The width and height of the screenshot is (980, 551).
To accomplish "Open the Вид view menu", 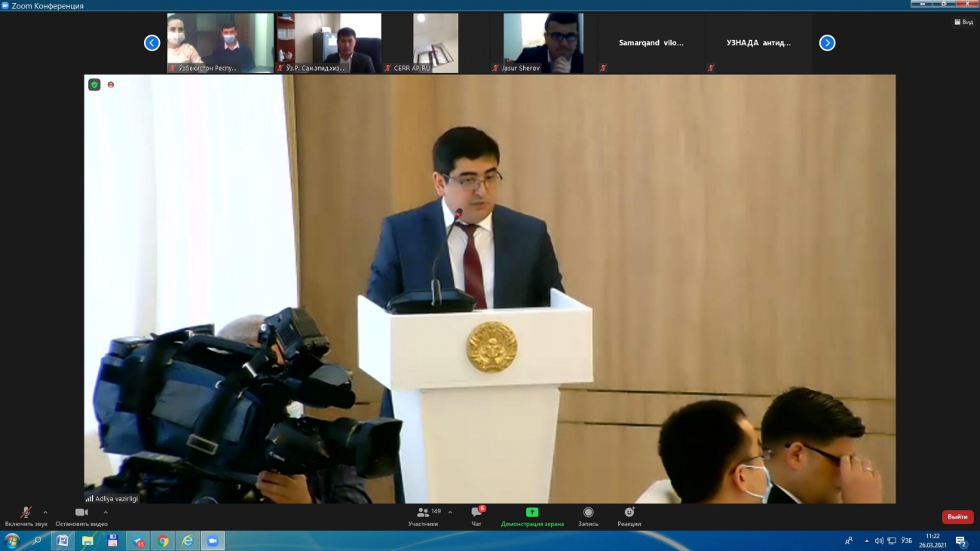I will [963, 22].
